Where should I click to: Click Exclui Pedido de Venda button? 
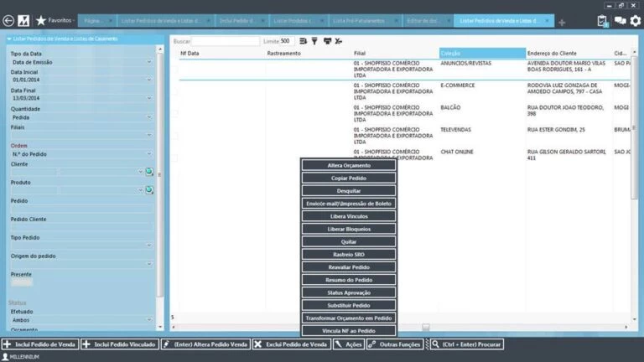(x=290, y=344)
